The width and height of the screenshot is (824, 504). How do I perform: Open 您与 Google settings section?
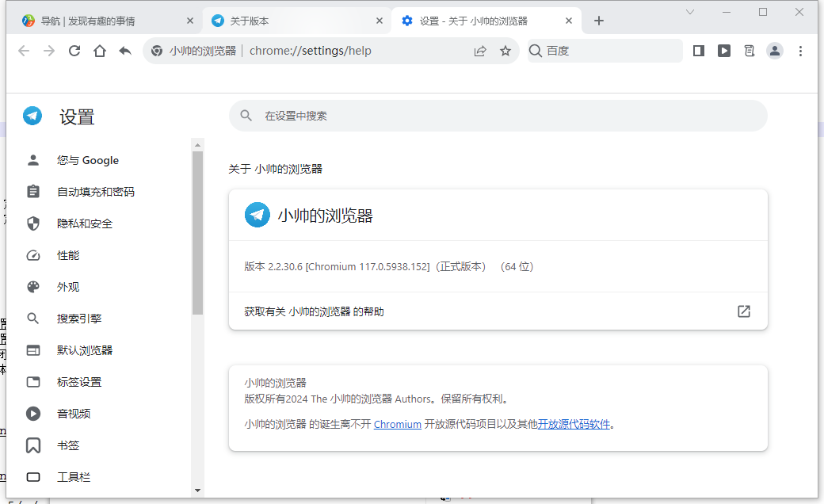88,160
